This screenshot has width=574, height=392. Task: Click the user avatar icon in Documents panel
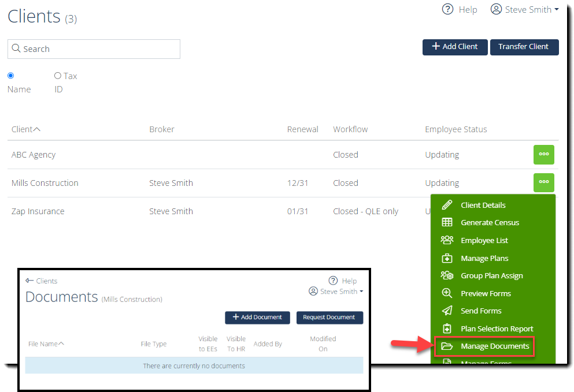[313, 291]
